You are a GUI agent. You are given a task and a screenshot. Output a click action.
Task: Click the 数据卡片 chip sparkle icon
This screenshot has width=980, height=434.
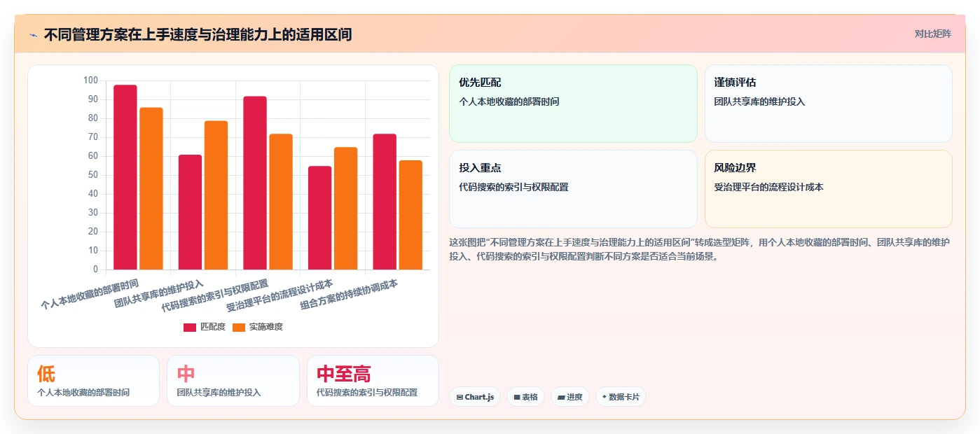604,397
